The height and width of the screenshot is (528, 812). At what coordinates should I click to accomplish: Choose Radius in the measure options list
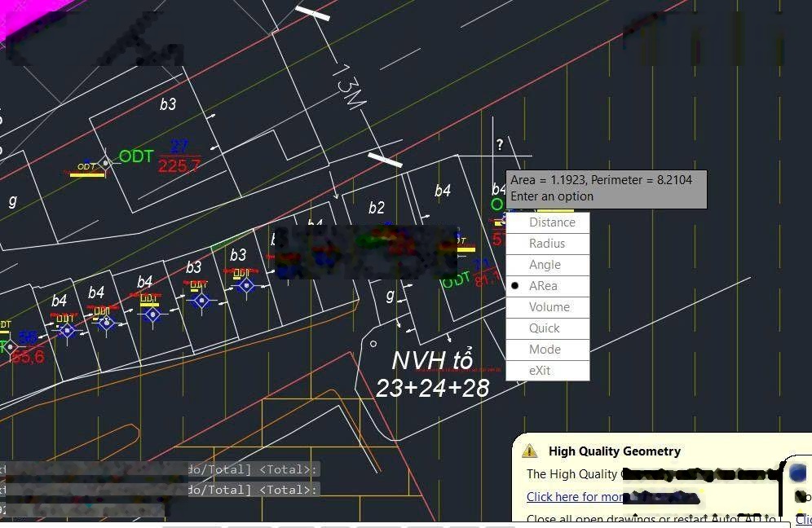click(546, 244)
